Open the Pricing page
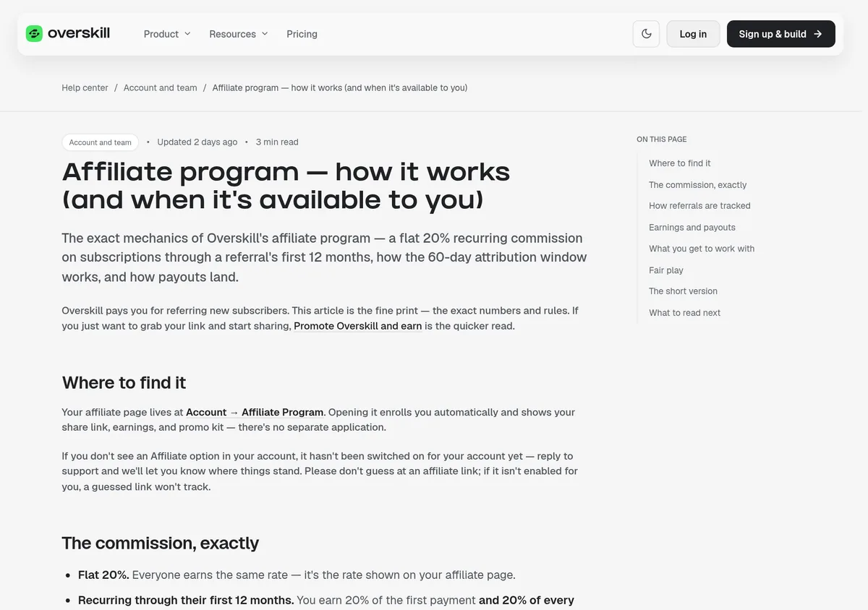The width and height of the screenshot is (868, 610). coord(302,34)
